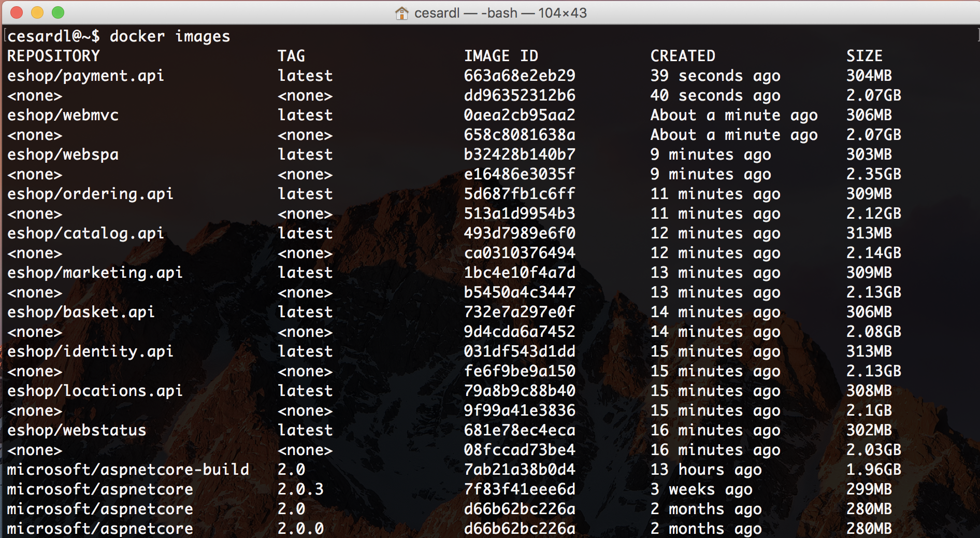Click the 299MB size value
The height and width of the screenshot is (538, 980).
pyautogui.click(x=869, y=489)
